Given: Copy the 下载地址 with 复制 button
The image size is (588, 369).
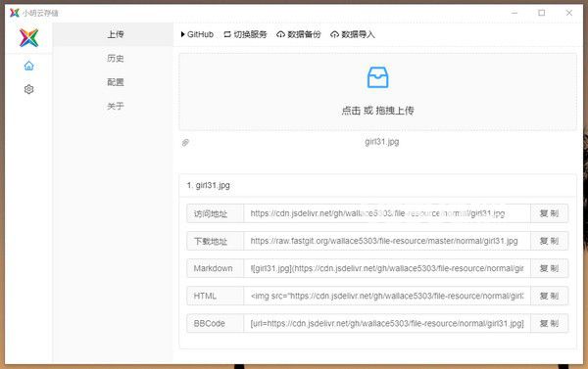Looking at the screenshot, I should point(550,241).
